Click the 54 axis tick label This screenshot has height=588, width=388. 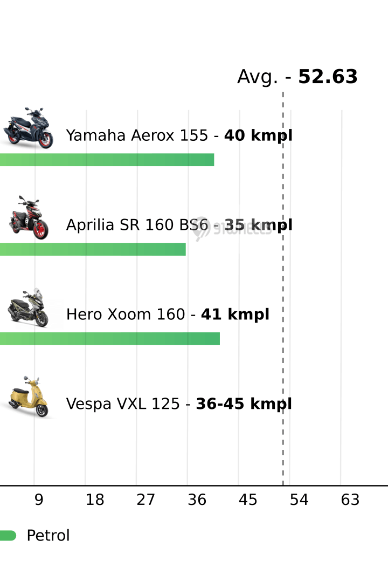[x=299, y=500]
